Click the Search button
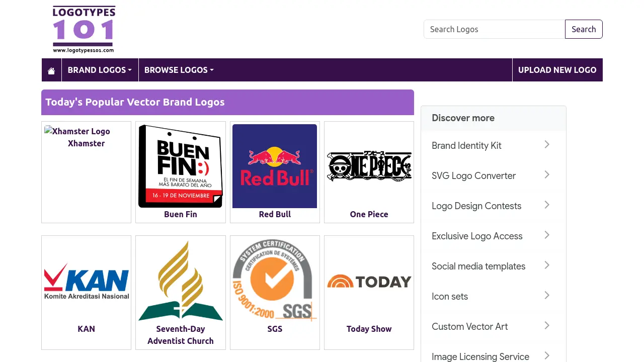Image resolution: width=644 pixels, height=362 pixels. click(583, 29)
